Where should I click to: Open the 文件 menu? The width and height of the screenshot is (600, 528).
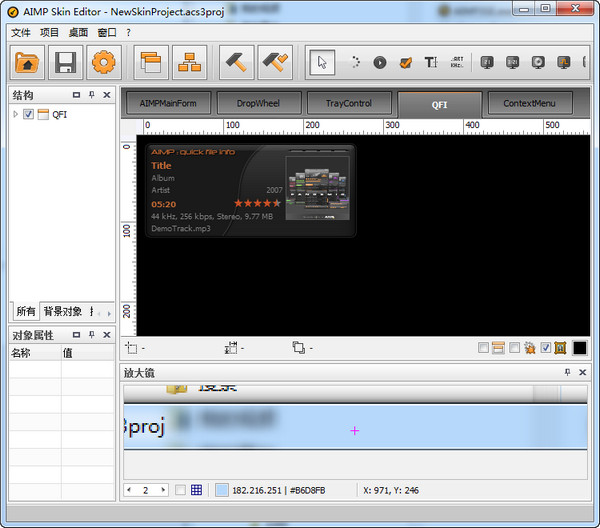[20, 32]
